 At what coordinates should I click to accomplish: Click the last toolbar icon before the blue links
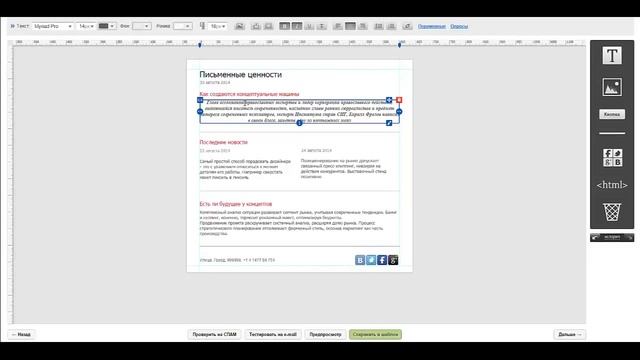point(407,26)
